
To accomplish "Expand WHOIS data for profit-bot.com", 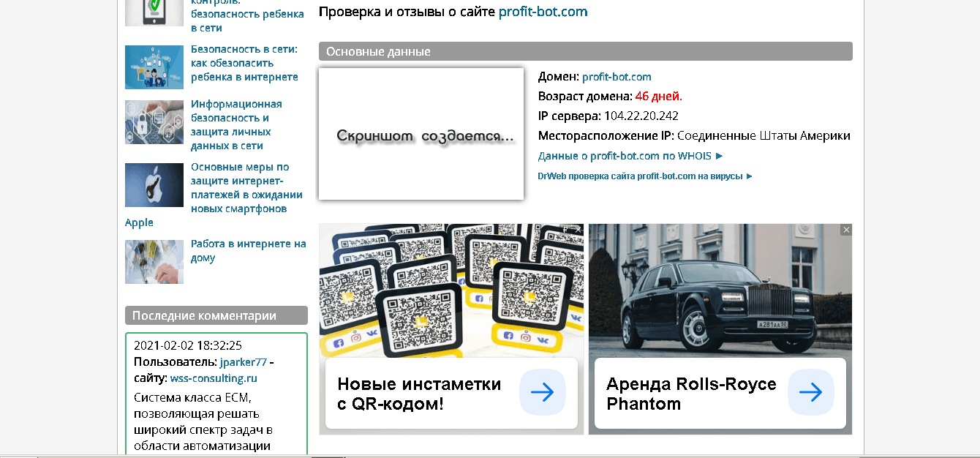I will point(630,156).
